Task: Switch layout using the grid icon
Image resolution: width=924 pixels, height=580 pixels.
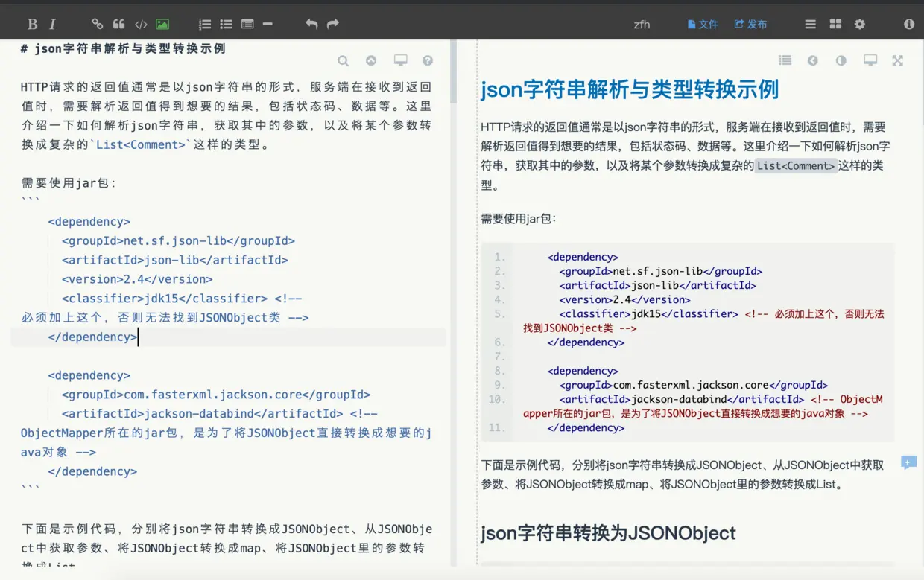Action: (835, 24)
